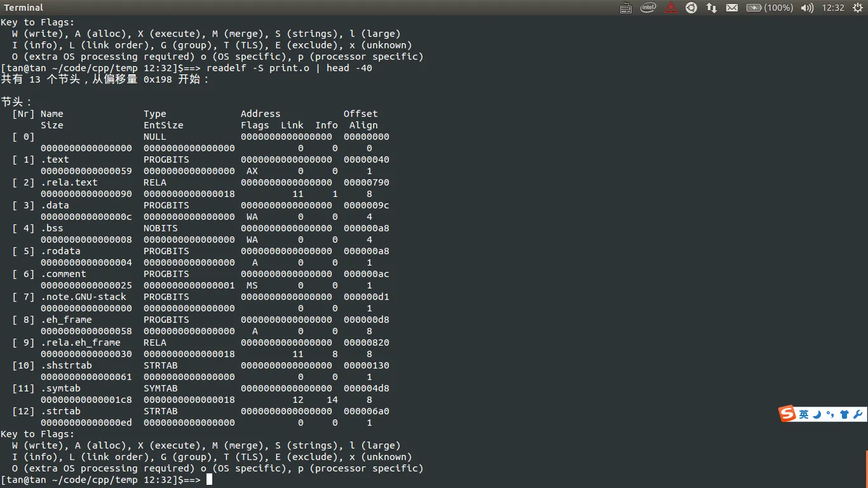Click the 'NOBITS' type value
This screenshot has height=488, width=868.
point(161,228)
